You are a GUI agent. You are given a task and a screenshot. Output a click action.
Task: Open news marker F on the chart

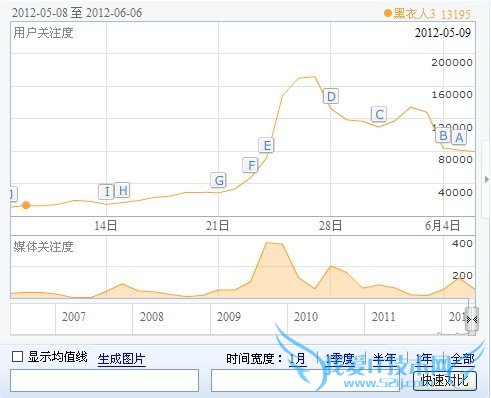[251, 165]
